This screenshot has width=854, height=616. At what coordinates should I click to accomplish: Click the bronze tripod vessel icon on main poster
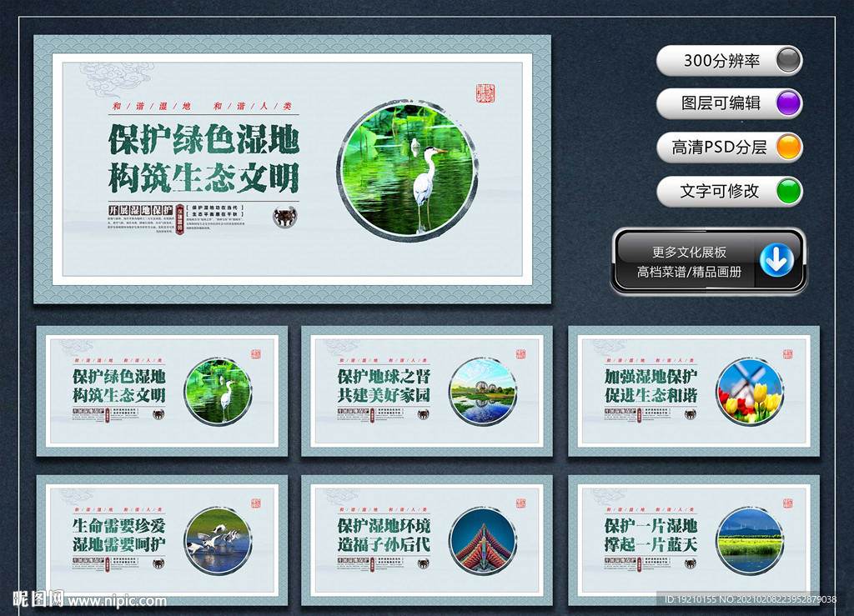pyautogui.click(x=284, y=217)
